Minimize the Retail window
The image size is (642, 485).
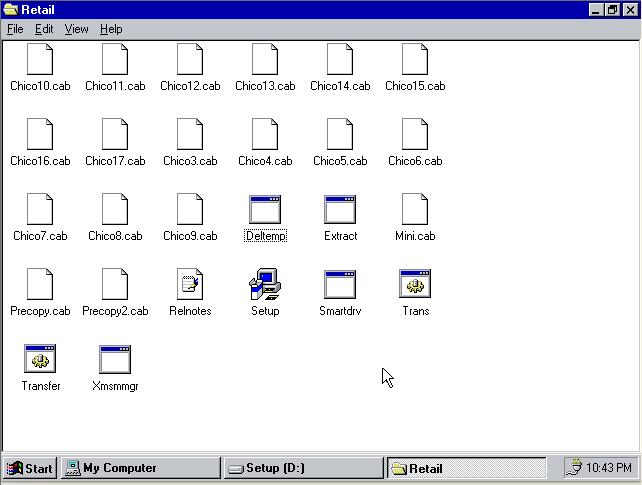pos(596,10)
